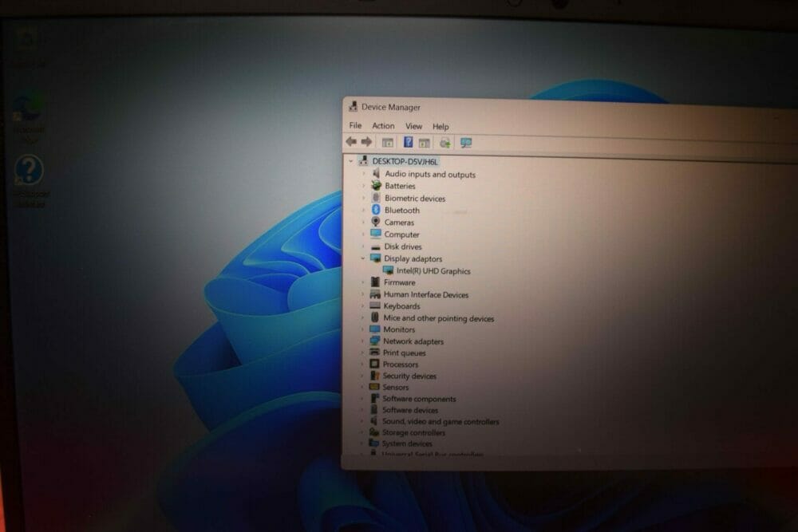
Task: Click the webcam icon beside Cameras
Action: click(x=376, y=222)
